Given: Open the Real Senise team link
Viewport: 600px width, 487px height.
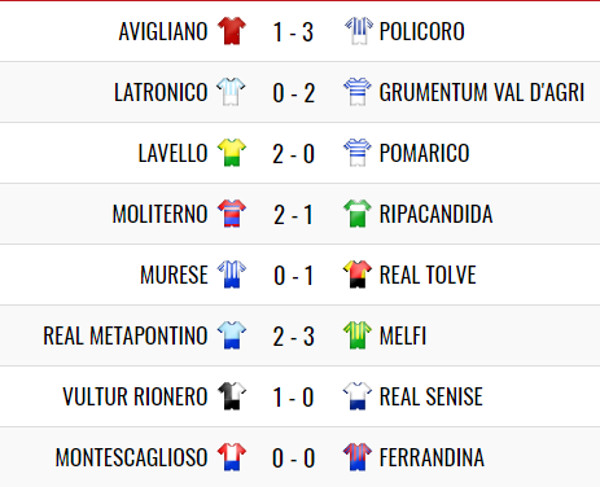Looking at the screenshot, I should point(431,396).
